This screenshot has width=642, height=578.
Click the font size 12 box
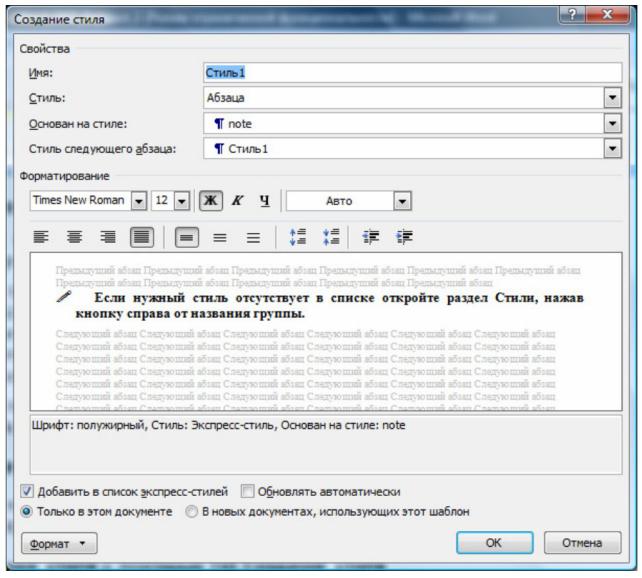163,201
